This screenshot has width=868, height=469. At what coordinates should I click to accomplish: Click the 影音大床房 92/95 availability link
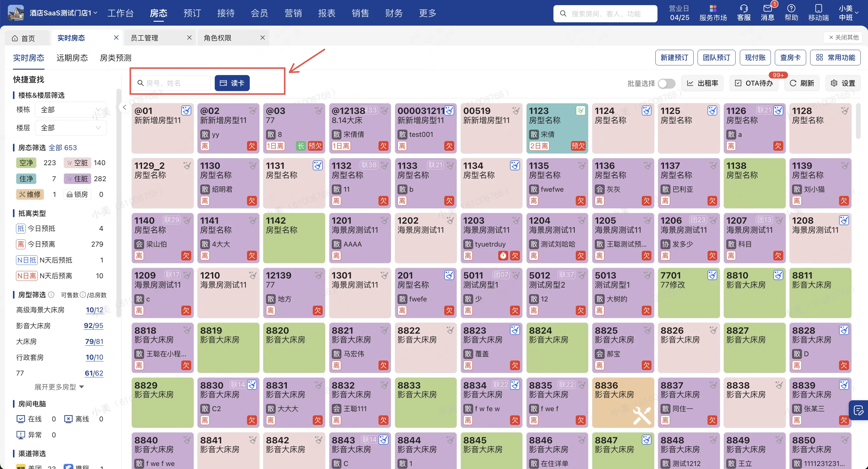93,326
